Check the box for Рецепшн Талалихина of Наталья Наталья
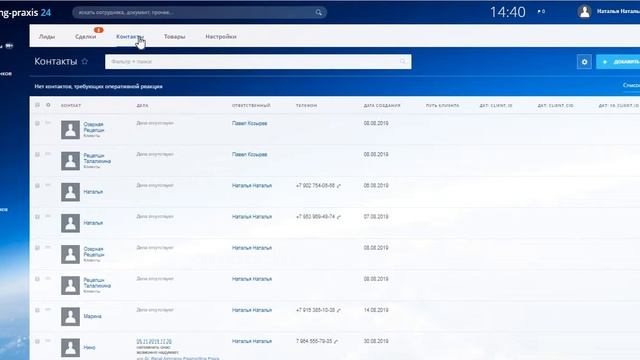The image size is (640, 360). click(x=38, y=279)
